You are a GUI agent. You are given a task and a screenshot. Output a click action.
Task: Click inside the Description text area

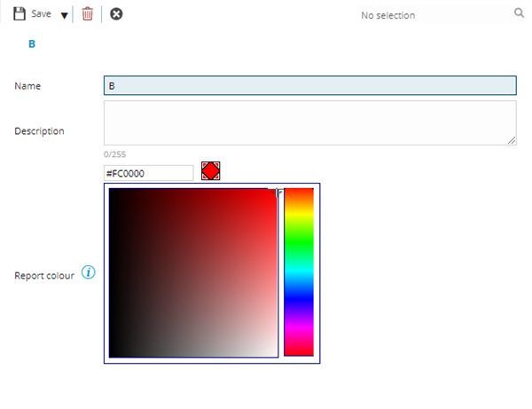pyautogui.click(x=309, y=122)
